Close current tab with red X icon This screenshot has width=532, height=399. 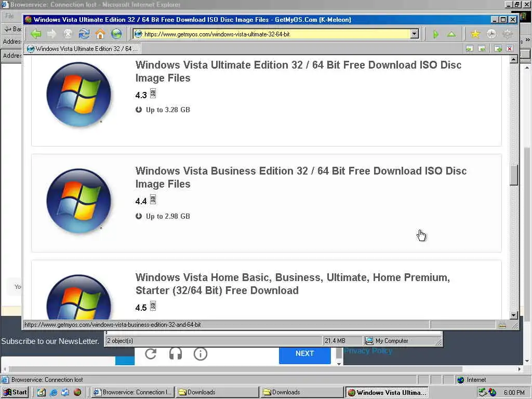(510, 49)
